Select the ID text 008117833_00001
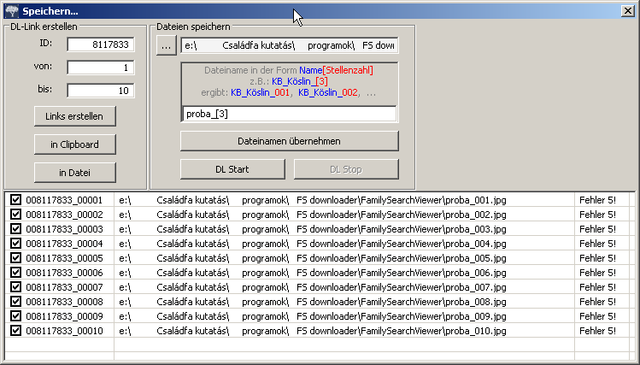This screenshot has width=640, height=365. click(x=64, y=200)
